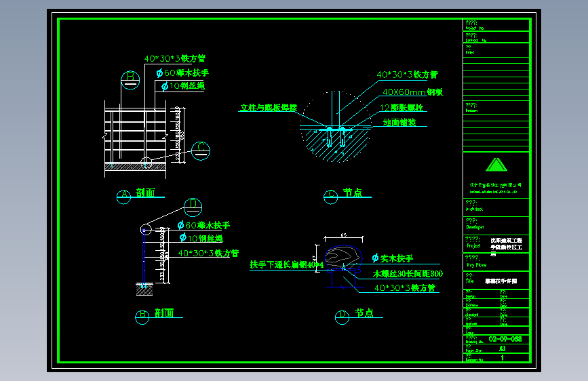Image resolution: width=588 pixels, height=381 pixels.
Task: Select the 木螺丝30长间距300 label
Action: click(x=408, y=274)
